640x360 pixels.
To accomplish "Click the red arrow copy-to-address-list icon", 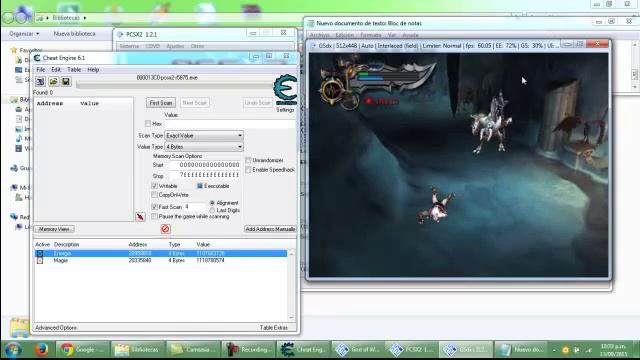I will click(x=140, y=217).
